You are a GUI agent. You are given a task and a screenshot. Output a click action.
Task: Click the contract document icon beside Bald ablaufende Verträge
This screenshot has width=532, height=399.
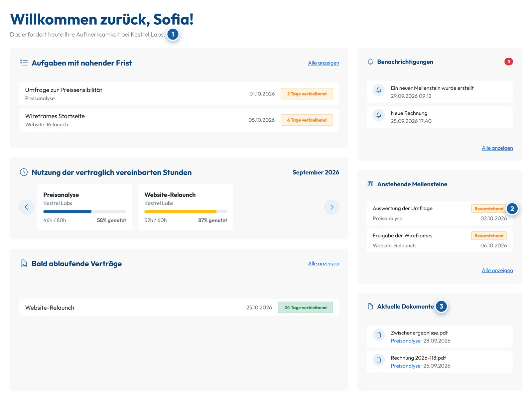click(x=24, y=263)
